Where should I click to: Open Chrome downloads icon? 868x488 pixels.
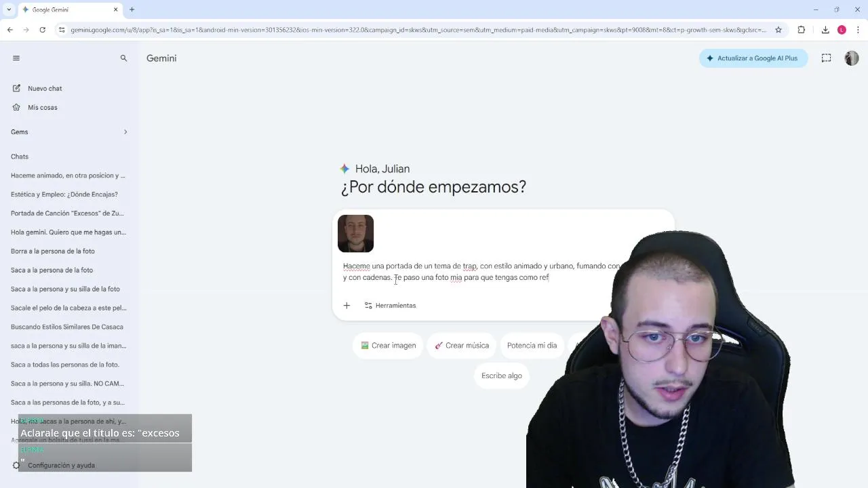click(x=825, y=30)
